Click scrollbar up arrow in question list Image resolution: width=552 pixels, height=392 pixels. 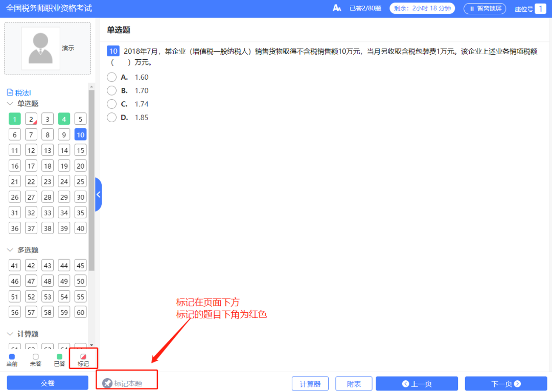91,86
